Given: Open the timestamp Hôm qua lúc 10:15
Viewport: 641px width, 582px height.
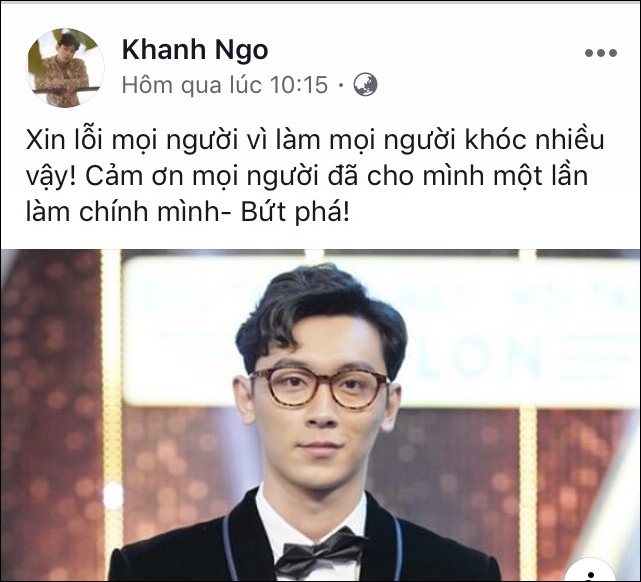Looking at the screenshot, I should (x=225, y=85).
